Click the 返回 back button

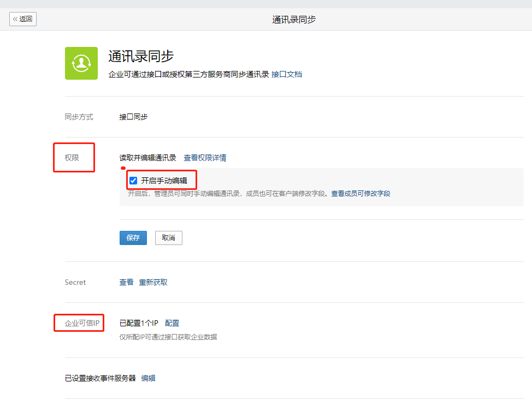click(x=23, y=19)
